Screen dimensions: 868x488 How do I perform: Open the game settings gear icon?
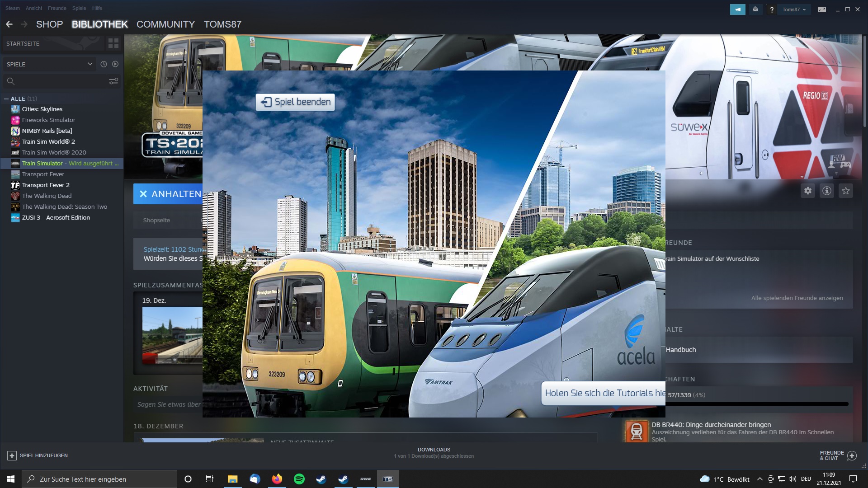click(x=808, y=191)
